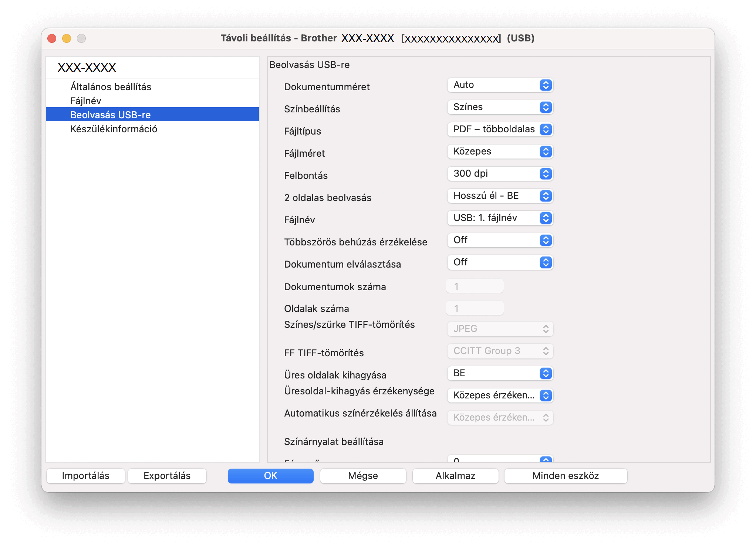
Task: Apply settings with Alkalmaz button
Action: pos(455,476)
